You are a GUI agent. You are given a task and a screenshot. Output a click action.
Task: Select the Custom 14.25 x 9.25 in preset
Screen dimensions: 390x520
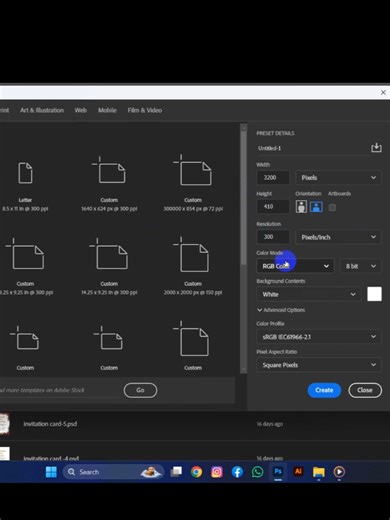pyautogui.click(x=109, y=266)
